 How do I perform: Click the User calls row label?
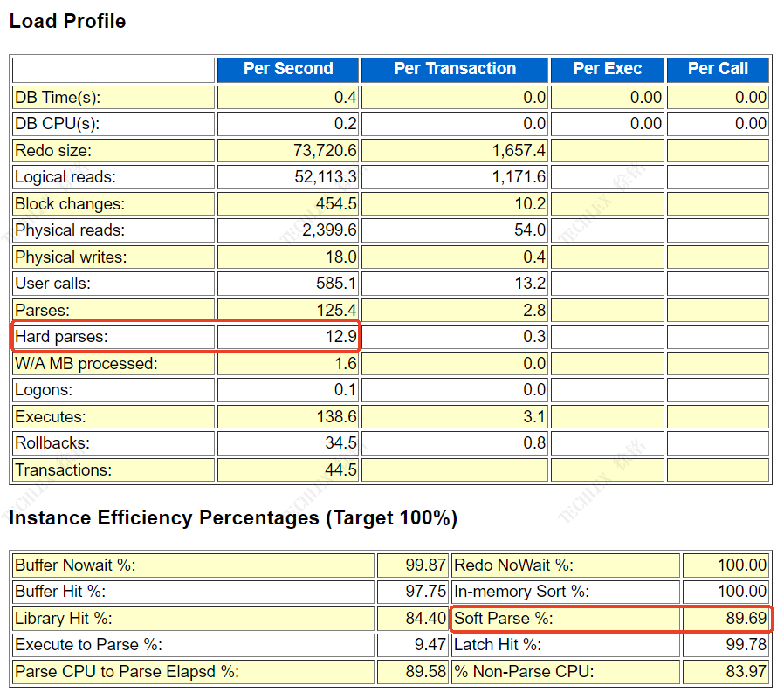(x=52, y=284)
